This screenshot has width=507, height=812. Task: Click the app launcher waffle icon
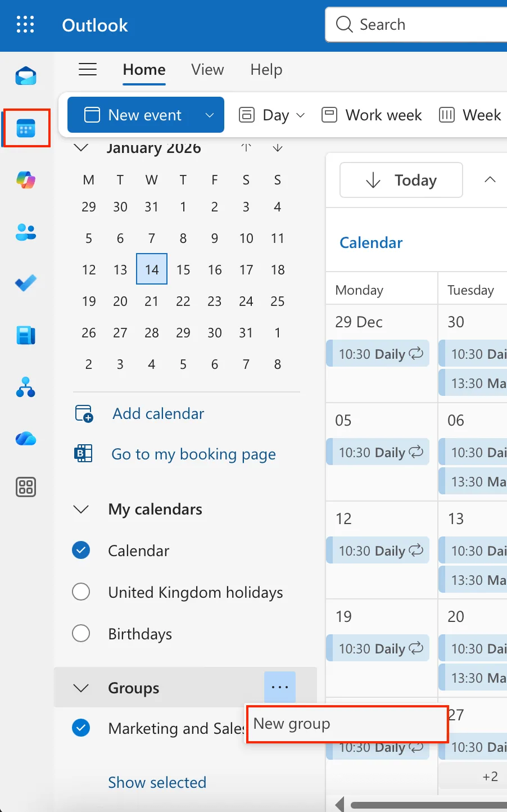click(x=25, y=24)
